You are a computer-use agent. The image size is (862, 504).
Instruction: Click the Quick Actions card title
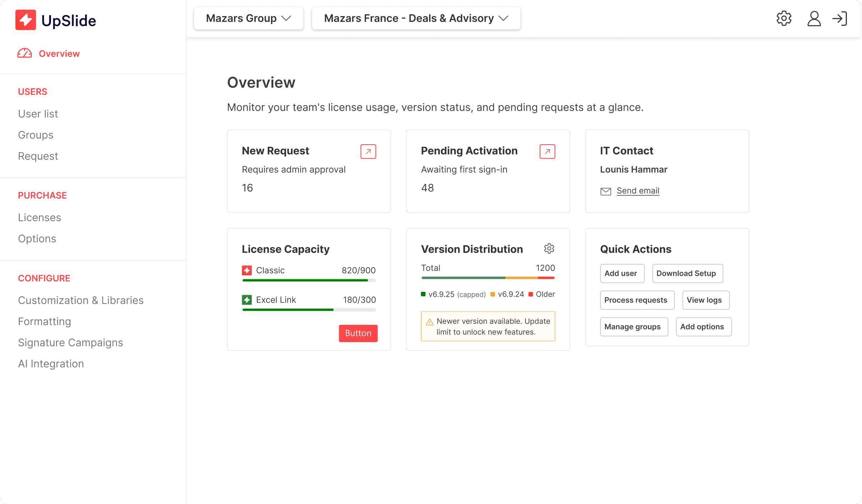636,249
